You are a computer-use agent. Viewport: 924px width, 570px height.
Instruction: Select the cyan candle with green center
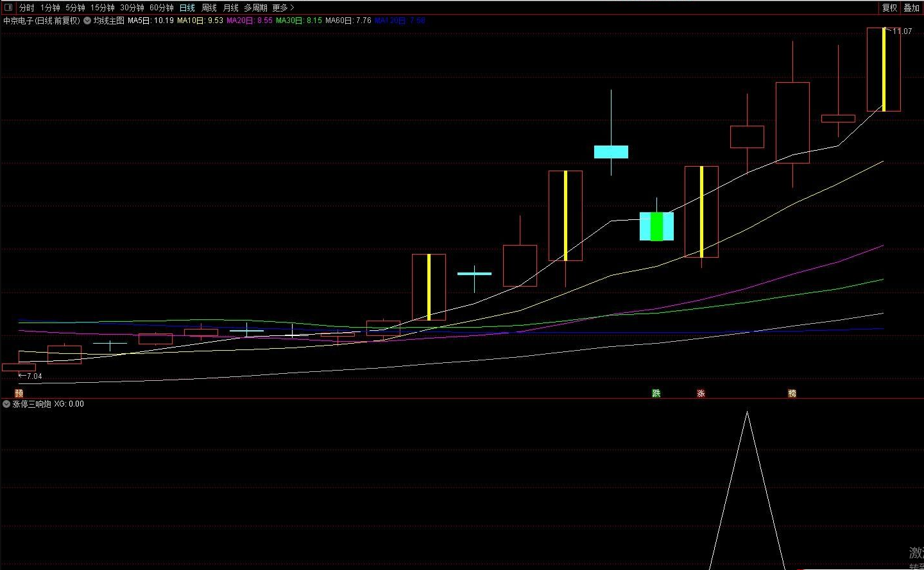pyautogui.click(x=656, y=226)
